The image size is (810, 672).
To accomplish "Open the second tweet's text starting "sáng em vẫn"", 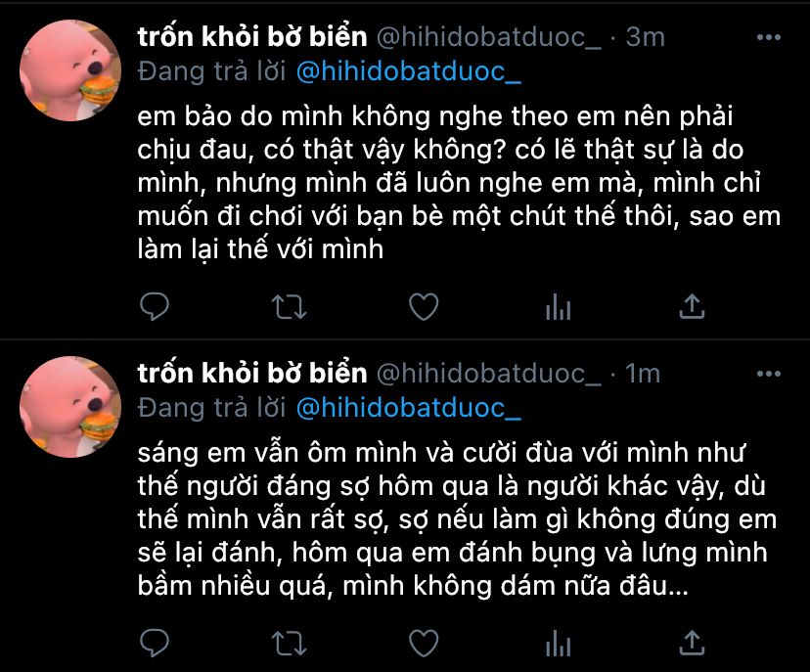I will click(x=457, y=519).
